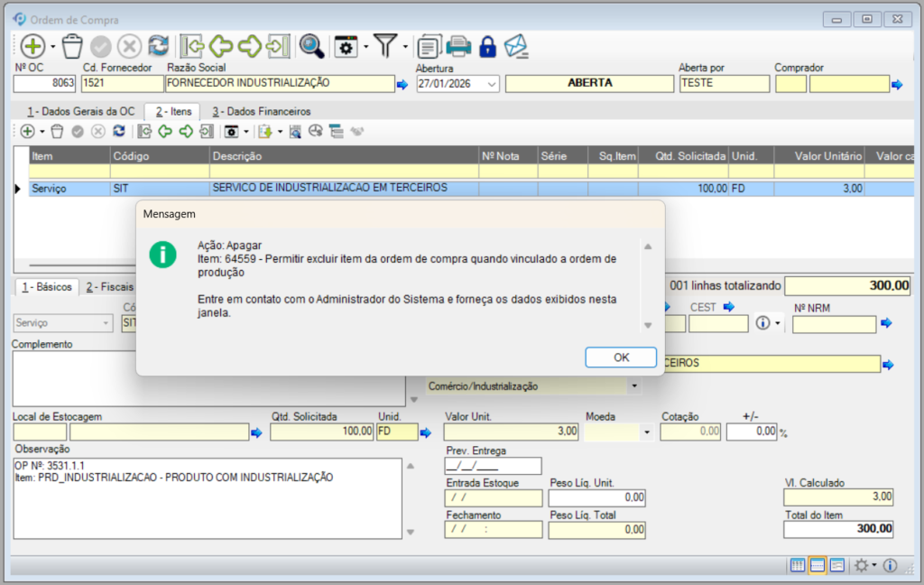Click the trash can icon in main toolbar

pos(72,46)
